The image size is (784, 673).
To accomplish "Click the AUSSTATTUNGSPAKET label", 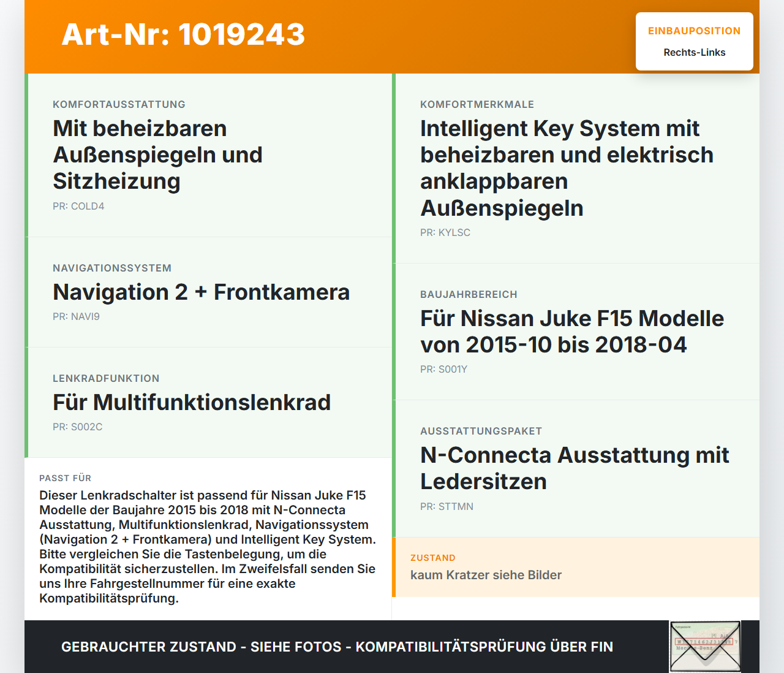I will [481, 431].
